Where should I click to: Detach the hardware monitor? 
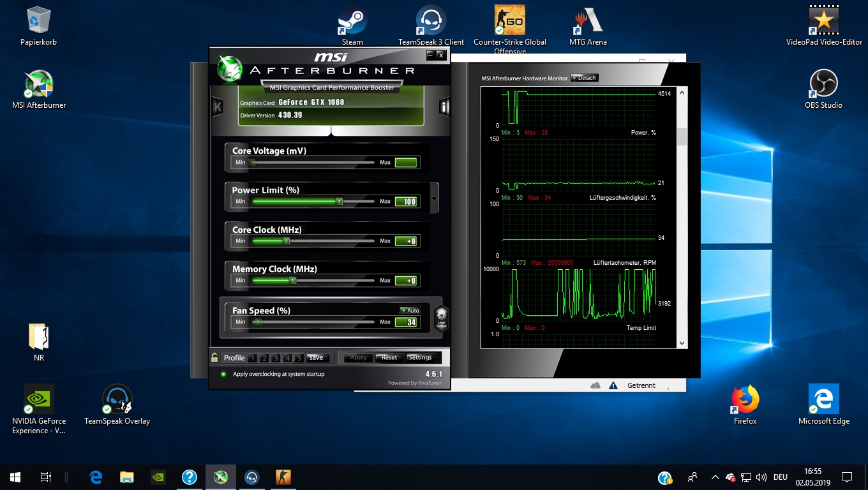coord(585,78)
